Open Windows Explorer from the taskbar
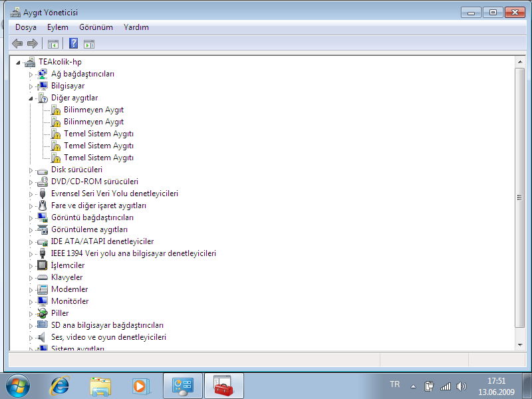Image resolution: width=532 pixels, height=399 pixels. [x=100, y=387]
